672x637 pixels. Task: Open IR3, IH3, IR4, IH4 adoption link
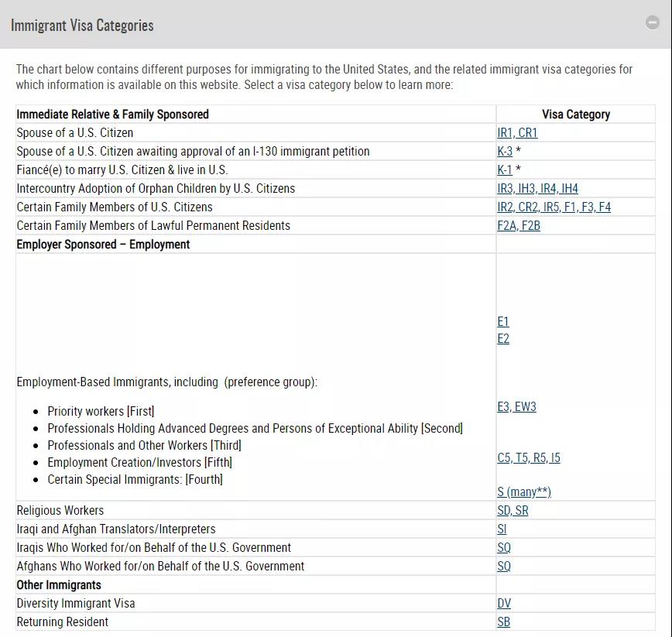coord(537,189)
